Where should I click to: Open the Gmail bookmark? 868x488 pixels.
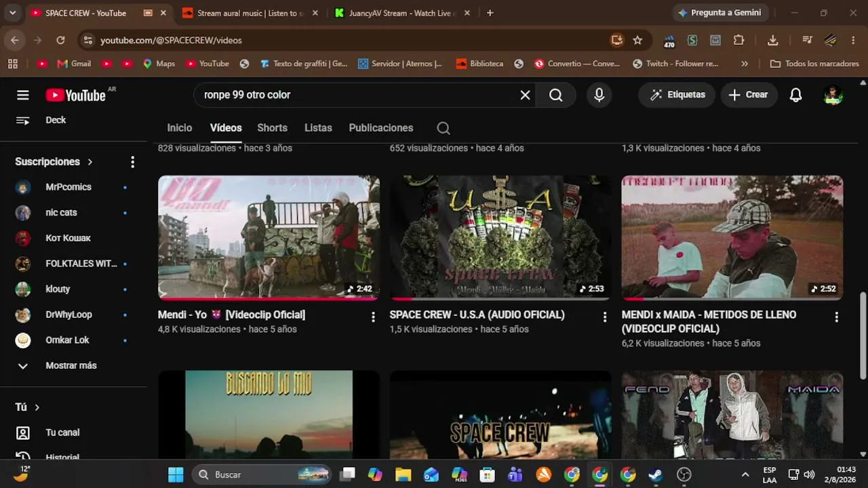pos(74,64)
